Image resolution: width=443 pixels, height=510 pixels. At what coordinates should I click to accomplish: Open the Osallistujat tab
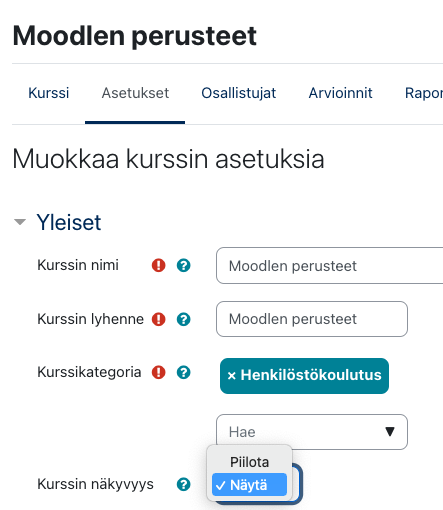pyautogui.click(x=239, y=93)
